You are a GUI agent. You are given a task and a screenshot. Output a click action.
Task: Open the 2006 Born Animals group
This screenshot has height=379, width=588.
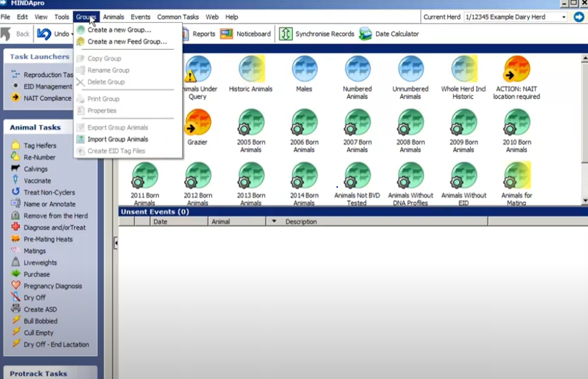[x=305, y=122]
